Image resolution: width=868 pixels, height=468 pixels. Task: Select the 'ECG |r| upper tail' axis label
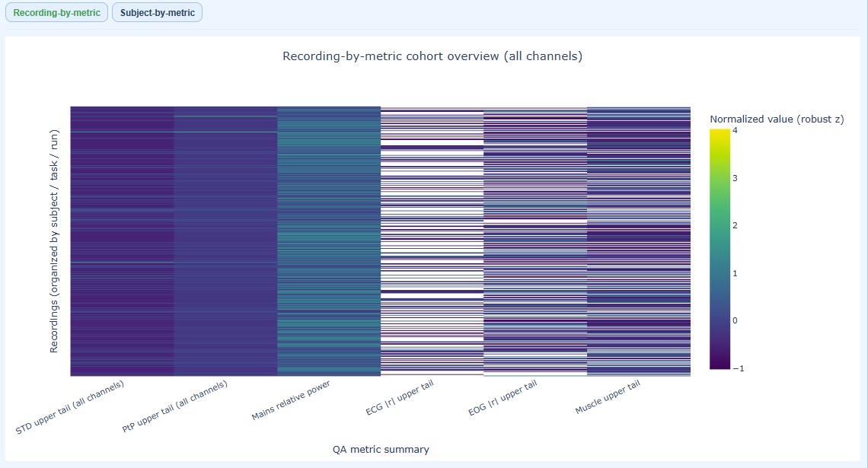coord(400,399)
